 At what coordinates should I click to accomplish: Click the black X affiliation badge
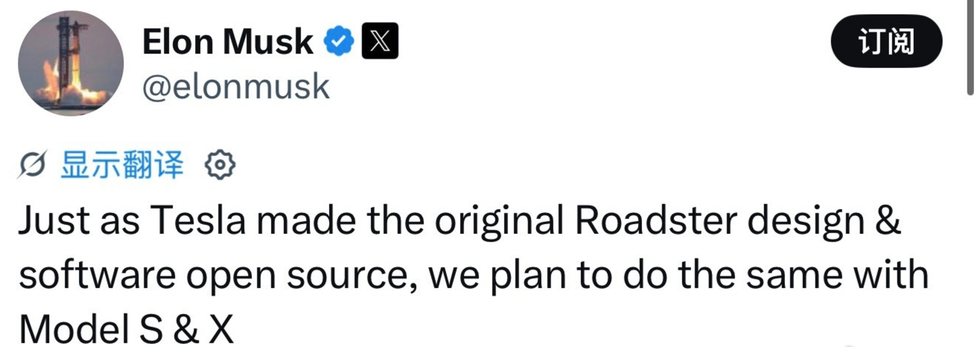tap(380, 42)
